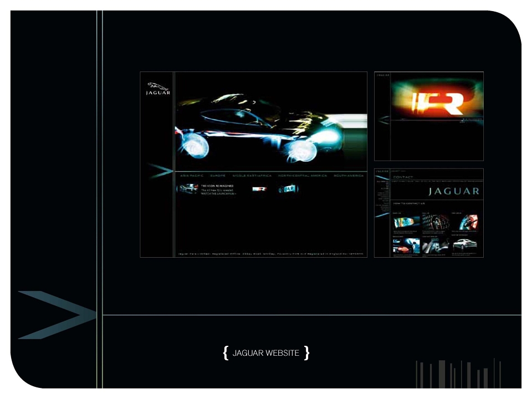Image resolution: width=532 pixels, height=399 pixels.
Task: Click the large blue chevron on the left margin
Action: pyautogui.click(x=57, y=315)
